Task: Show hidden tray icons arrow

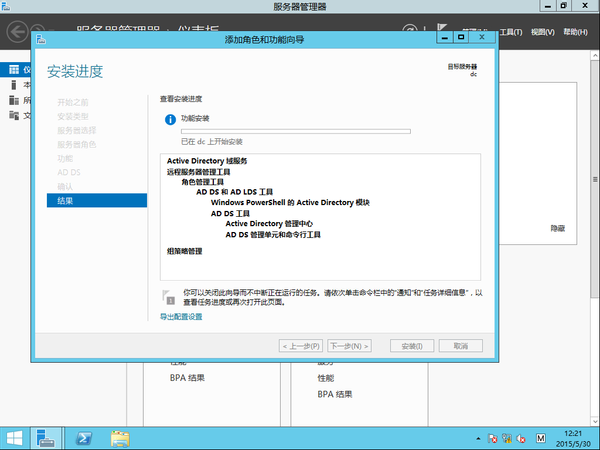Action: click(478, 439)
